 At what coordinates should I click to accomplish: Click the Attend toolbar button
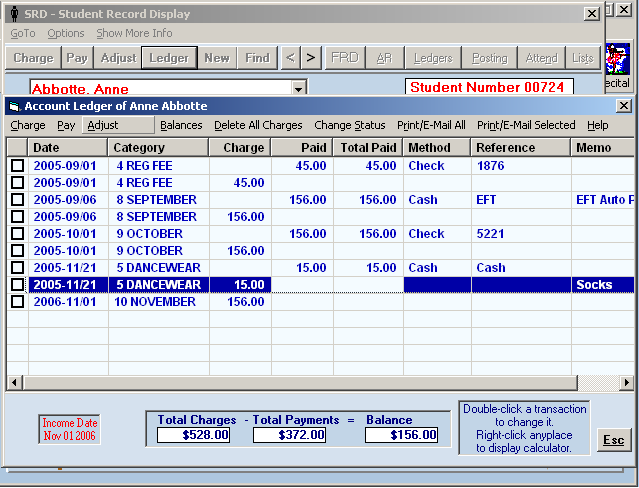pos(541,58)
